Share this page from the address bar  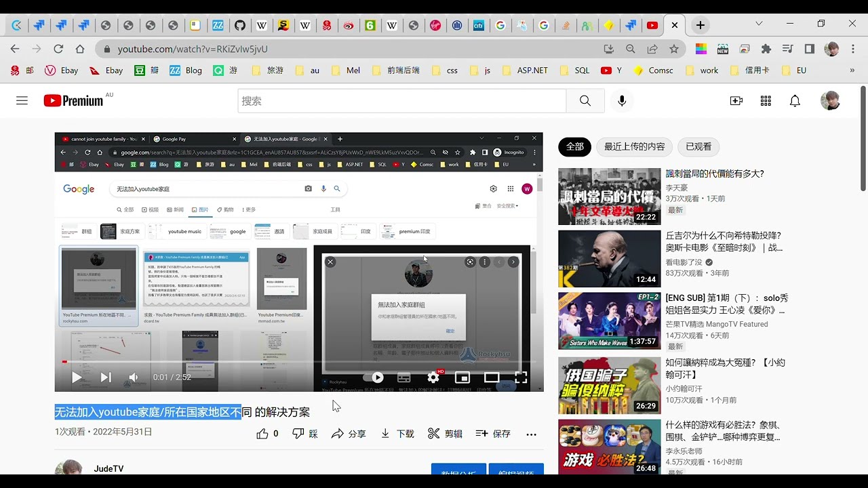click(x=652, y=49)
